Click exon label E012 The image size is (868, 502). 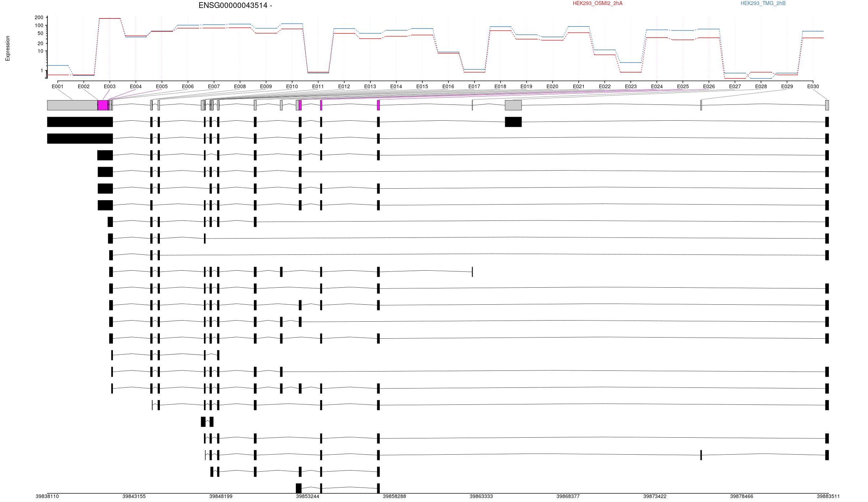coord(344,87)
